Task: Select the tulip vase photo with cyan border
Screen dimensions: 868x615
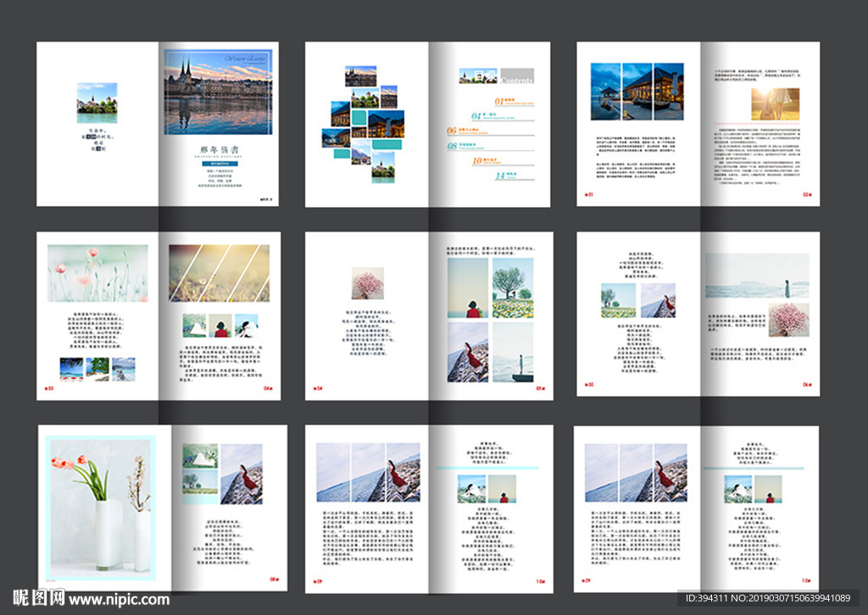Action: [x=101, y=507]
